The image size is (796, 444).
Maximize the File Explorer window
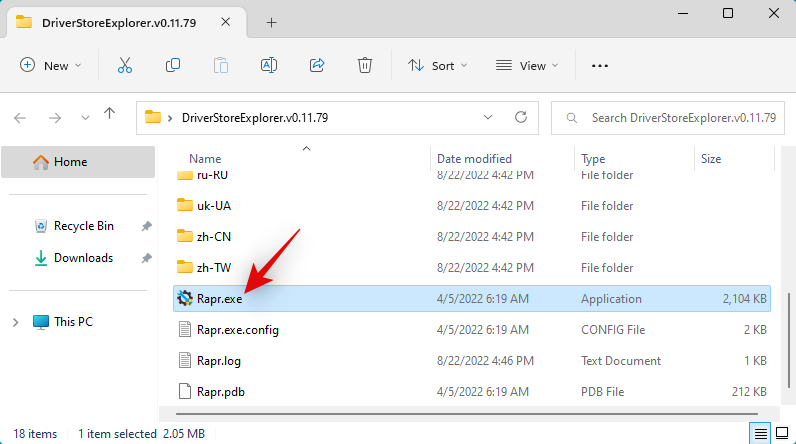coord(728,13)
